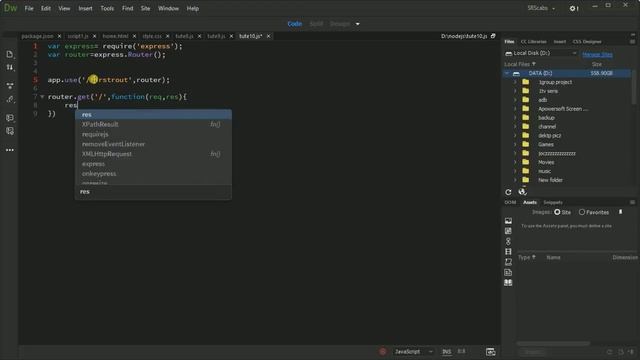This screenshot has height=360, width=640.
Task: Open the Insert menu
Action: (x=85, y=8)
